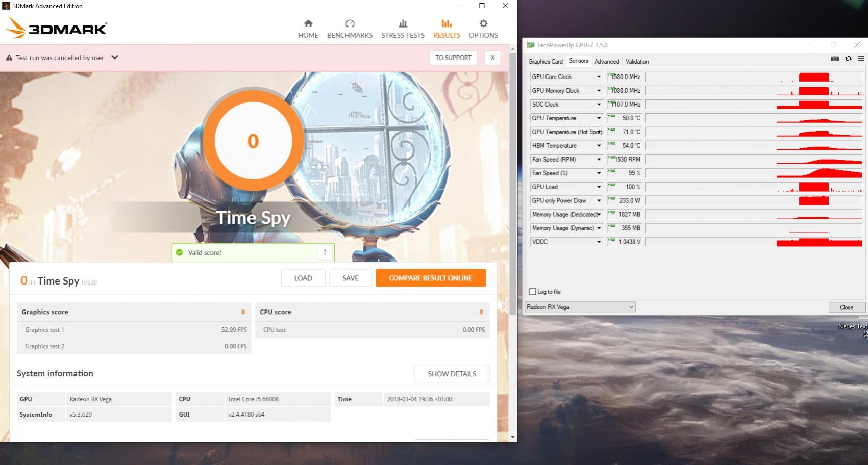The height and width of the screenshot is (465, 868).
Task: Open the HBM Temperature sensor dropdown
Action: (599, 146)
